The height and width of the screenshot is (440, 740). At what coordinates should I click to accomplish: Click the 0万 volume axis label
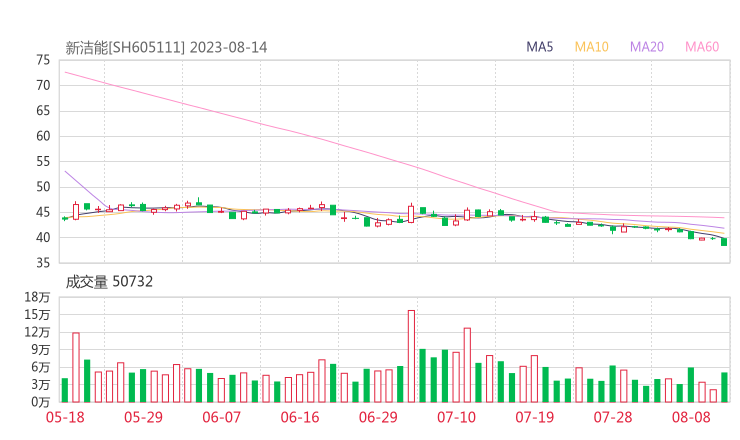coord(41,402)
